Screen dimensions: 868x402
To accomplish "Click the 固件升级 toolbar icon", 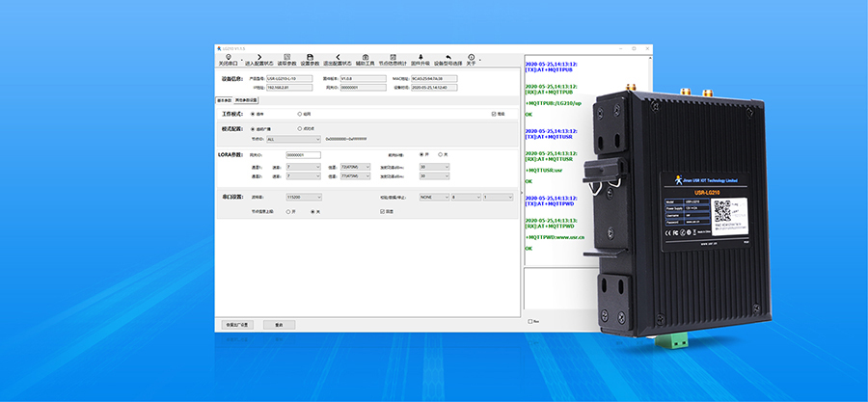I will pyautogui.click(x=420, y=60).
